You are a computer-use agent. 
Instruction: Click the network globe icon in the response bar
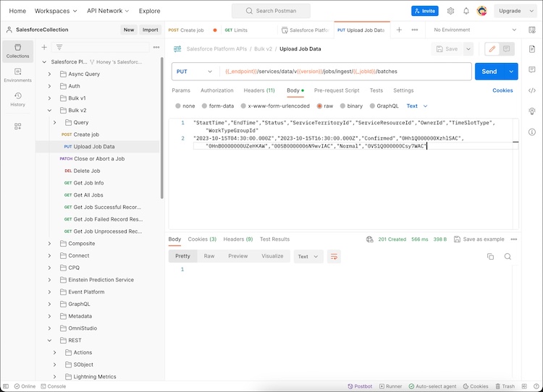coord(370,239)
